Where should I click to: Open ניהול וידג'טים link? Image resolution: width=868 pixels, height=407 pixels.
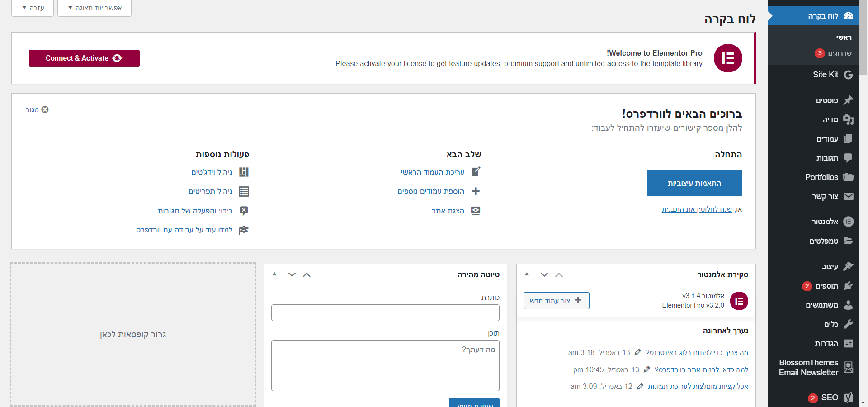[x=212, y=172]
